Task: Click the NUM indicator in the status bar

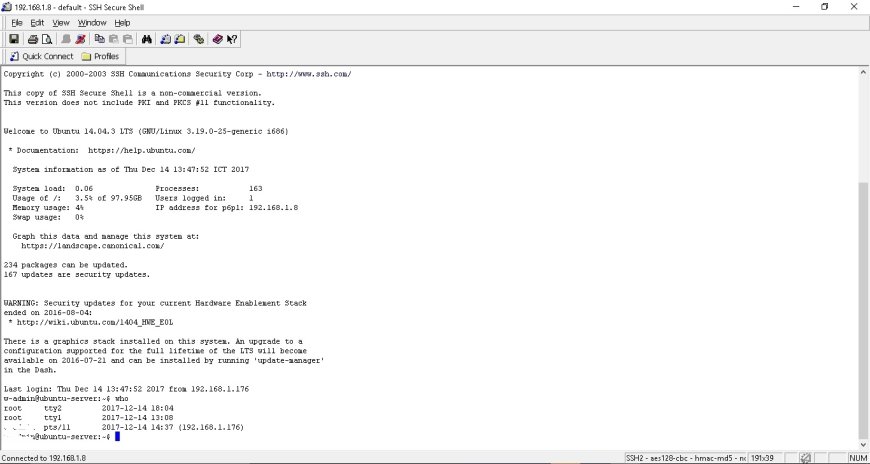Action: click(x=857, y=458)
